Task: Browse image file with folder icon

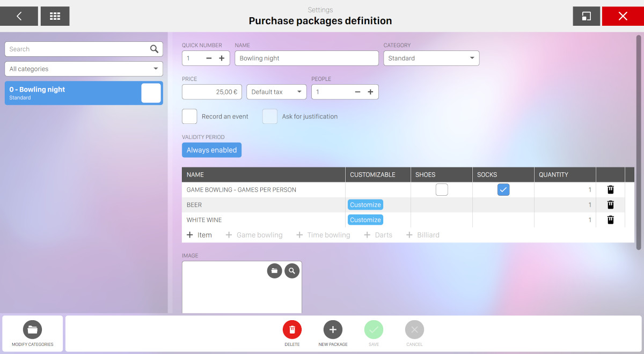Action: pos(274,271)
